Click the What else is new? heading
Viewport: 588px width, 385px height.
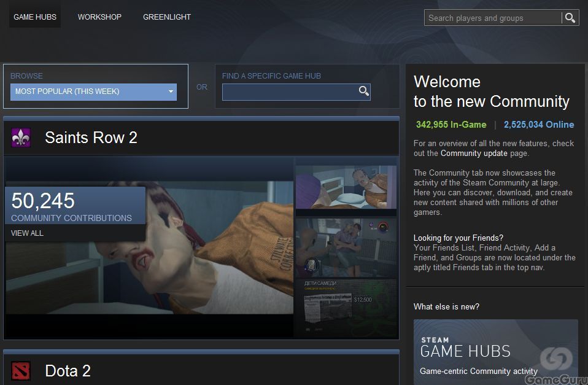click(446, 306)
